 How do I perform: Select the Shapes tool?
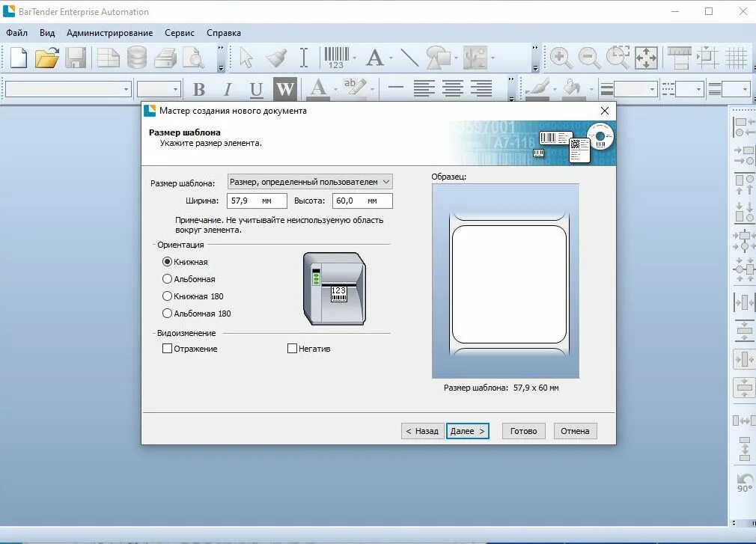[x=439, y=58]
